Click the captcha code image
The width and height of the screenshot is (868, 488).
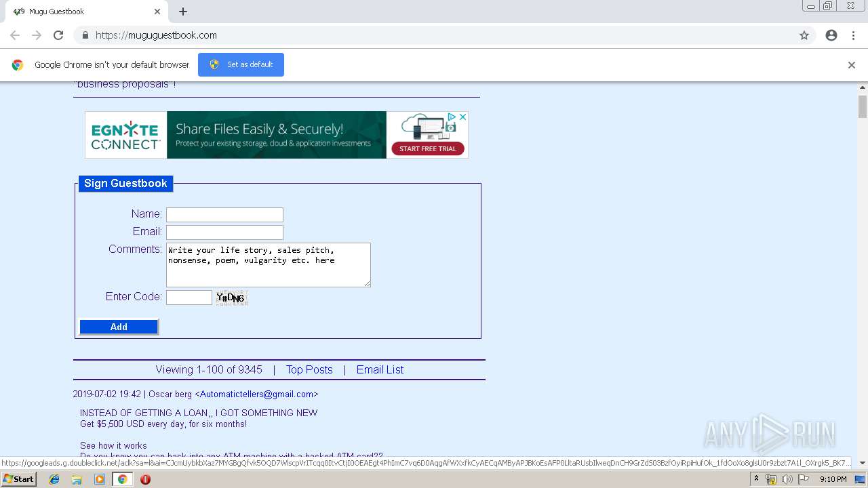pos(232,298)
